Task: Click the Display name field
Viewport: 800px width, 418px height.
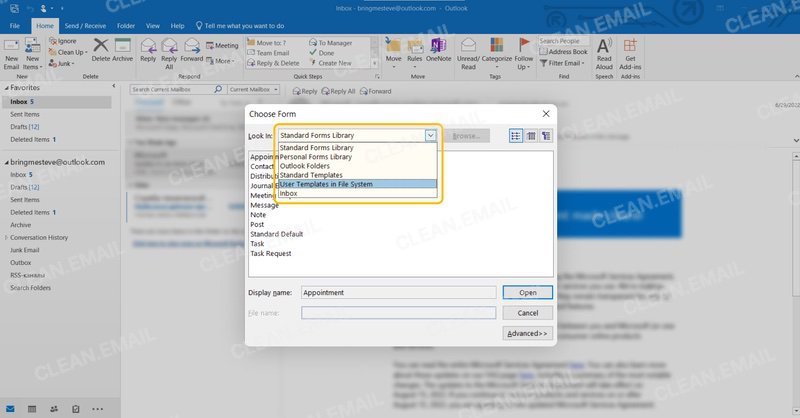Action: coord(398,292)
